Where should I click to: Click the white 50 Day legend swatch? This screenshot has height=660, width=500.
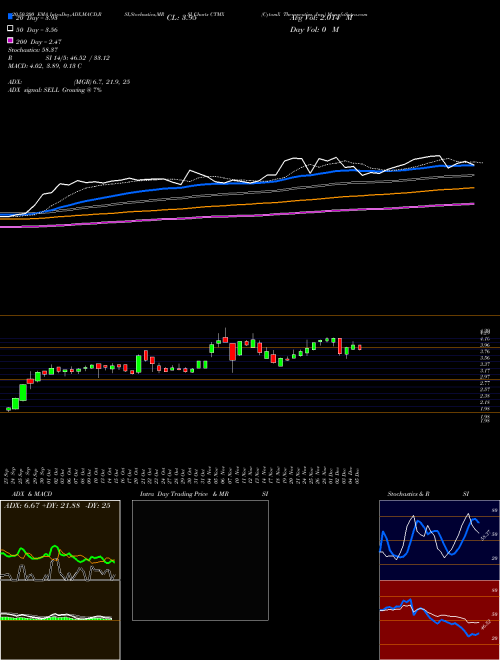coord(10,29)
